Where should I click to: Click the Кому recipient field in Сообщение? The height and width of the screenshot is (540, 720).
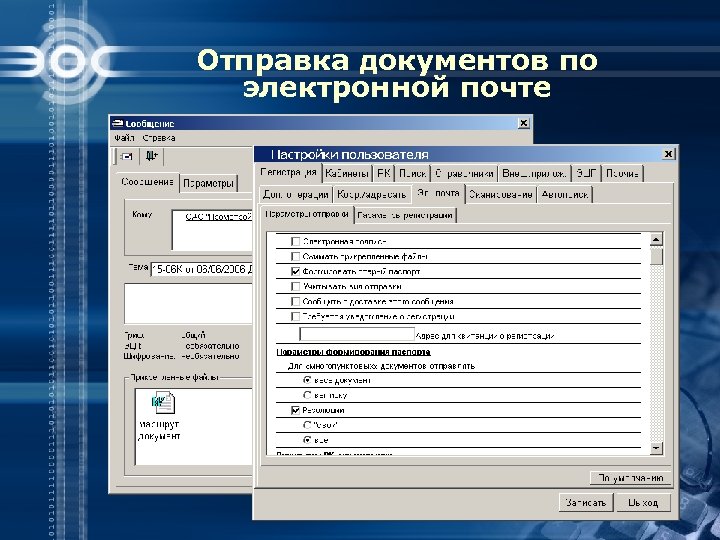coord(212,230)
